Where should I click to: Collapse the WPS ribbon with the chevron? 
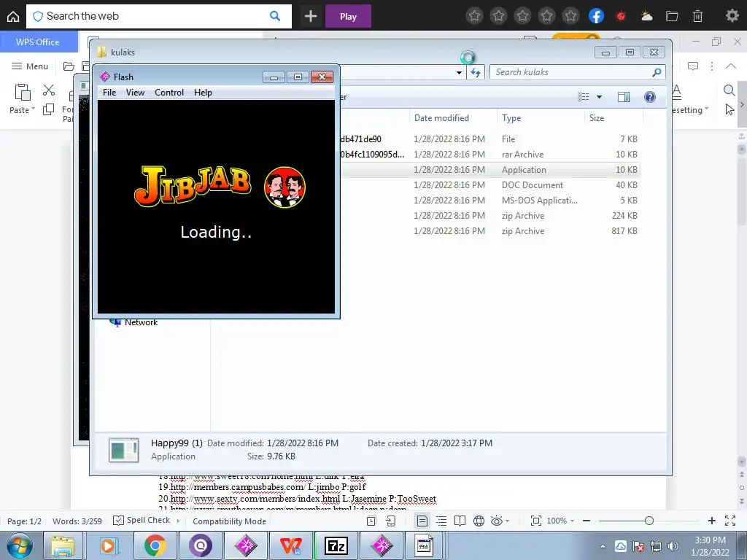[730, 66]
